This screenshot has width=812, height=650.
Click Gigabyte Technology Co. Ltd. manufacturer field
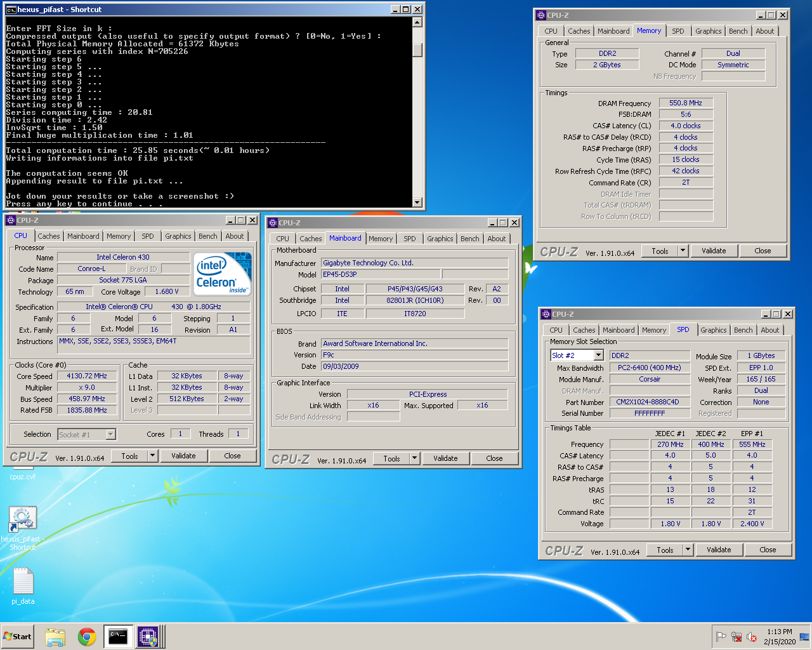(414, 263)
